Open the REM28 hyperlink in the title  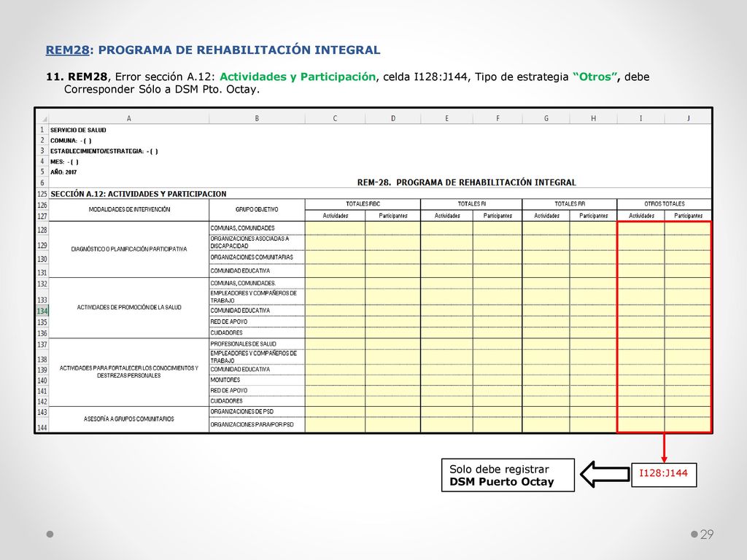pyautogui.click(x=67, y=50)
